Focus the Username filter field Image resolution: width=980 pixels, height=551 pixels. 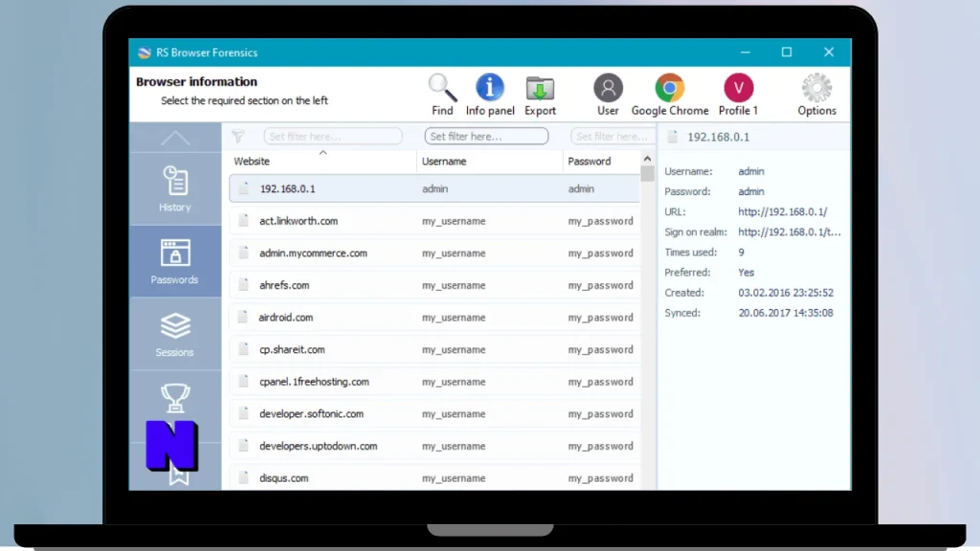point(486,136)
